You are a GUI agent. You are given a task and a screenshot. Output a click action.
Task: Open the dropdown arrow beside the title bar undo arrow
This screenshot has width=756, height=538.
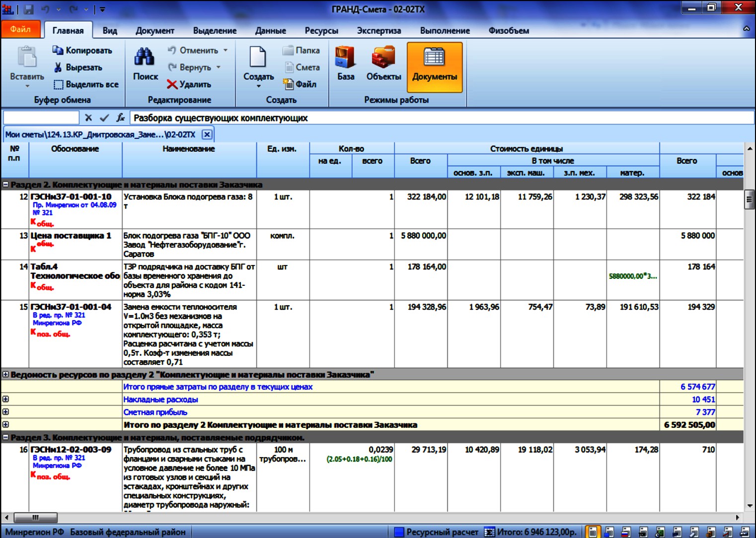(59, 9)
